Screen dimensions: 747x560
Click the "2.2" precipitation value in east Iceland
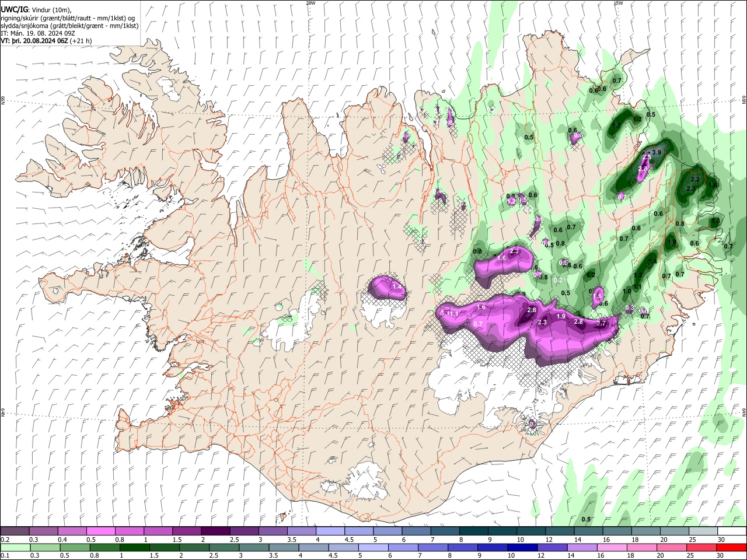695,180
